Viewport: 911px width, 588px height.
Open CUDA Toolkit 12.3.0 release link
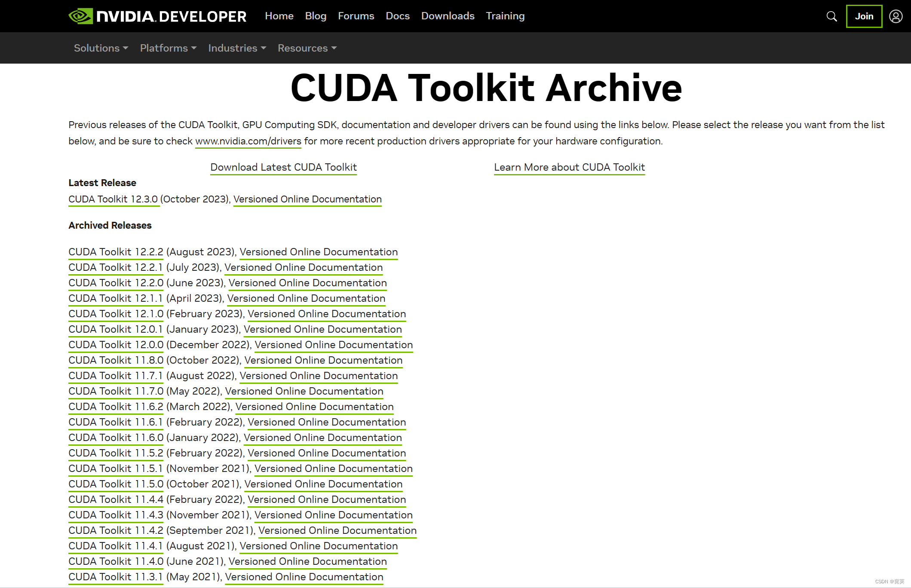[x=113, y=199]
